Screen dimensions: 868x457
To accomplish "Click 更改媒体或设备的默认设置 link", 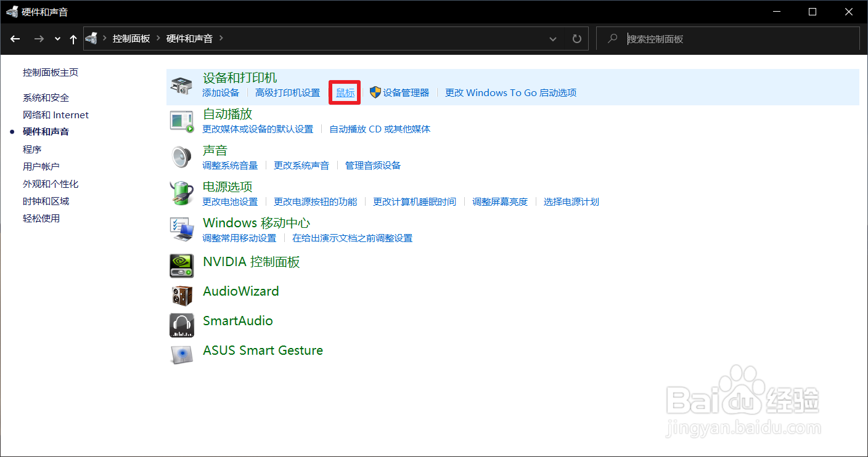I will (x=258, y=129).
